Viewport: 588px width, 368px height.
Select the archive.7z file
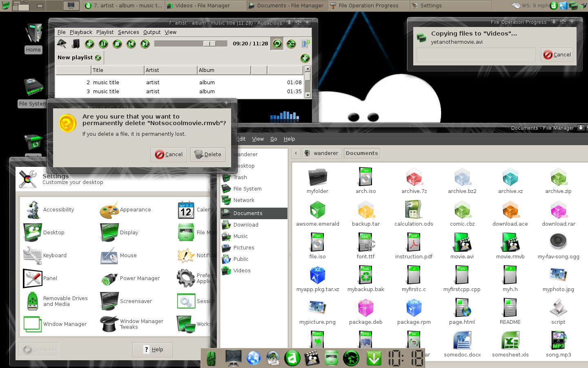click(414, 180)
